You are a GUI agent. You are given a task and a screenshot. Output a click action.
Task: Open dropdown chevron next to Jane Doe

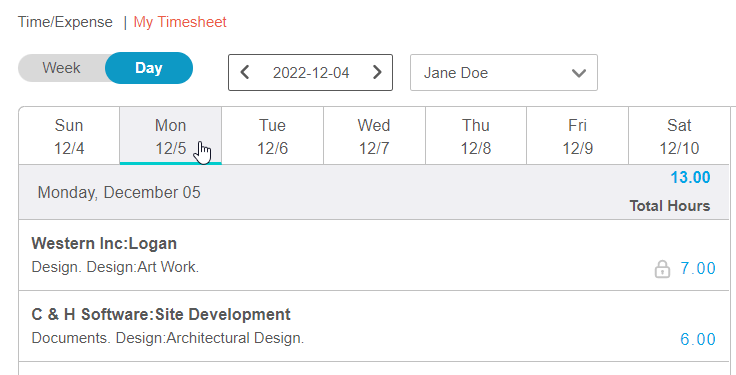[x=579, y=73]
